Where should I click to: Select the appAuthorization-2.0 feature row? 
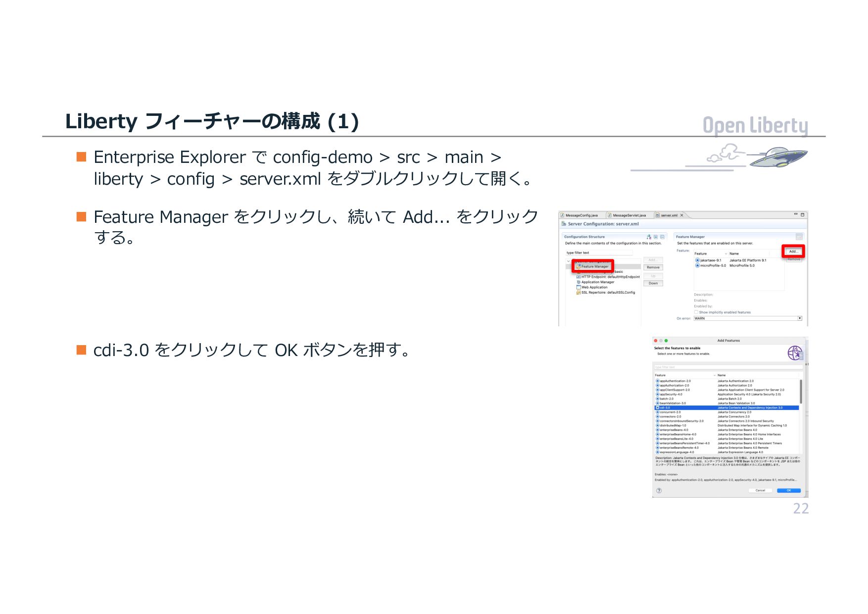tap(727, 385)
